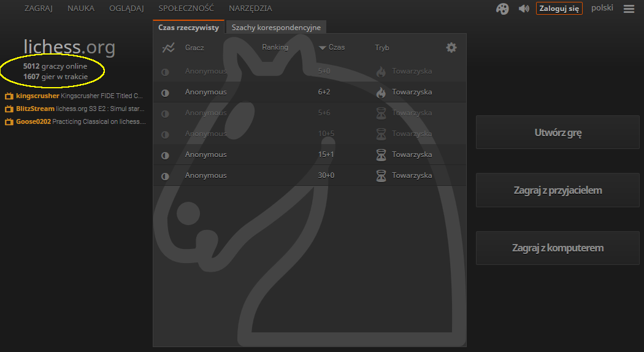This screenshot has width=644, height=352.
Task: Open the background theme palette icon
Action: coord(502,9)
